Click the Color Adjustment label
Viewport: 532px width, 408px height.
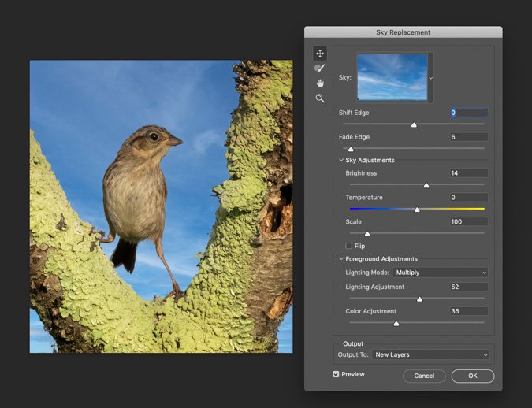[371, 311]
